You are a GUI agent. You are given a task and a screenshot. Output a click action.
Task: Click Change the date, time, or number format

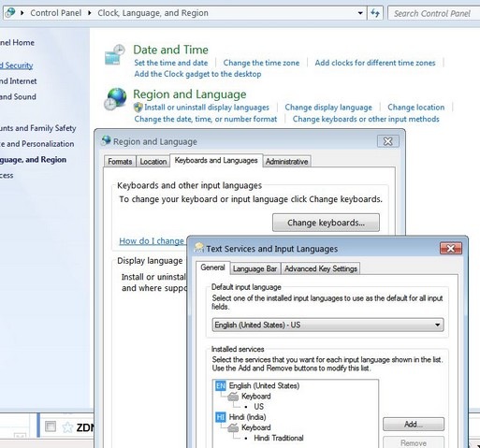click(206, 119)
